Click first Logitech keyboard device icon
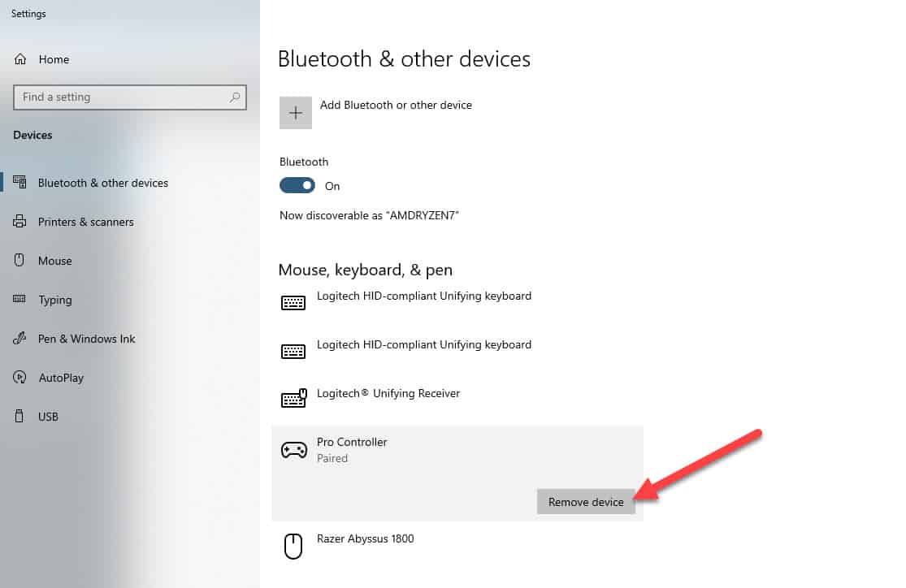The height and width of the screenshot is (588, 906). click(x=293, y=302)
